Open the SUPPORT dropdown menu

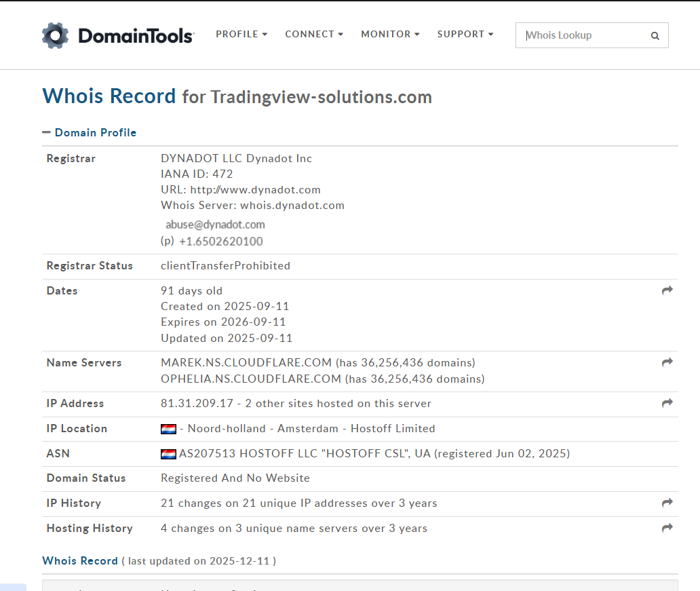click(465, 35)
